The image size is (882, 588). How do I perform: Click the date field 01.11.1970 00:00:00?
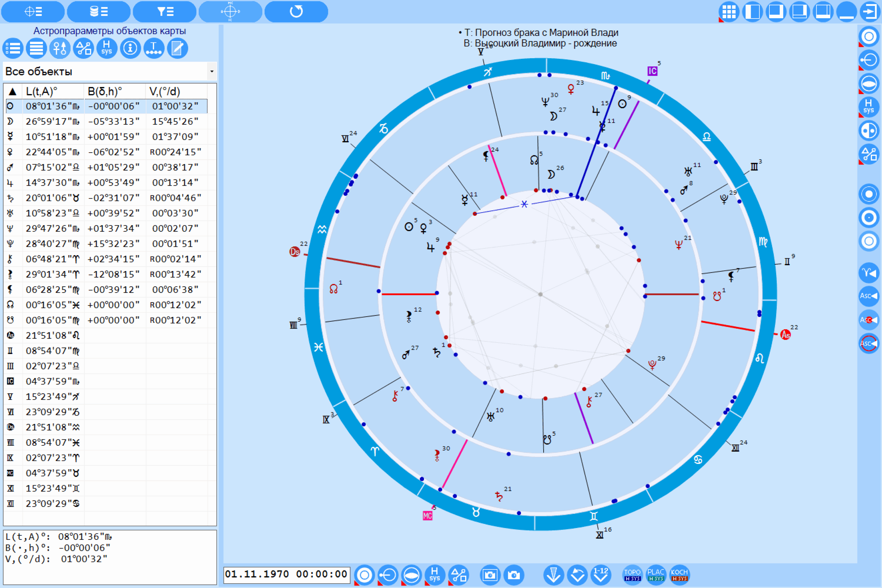pyautogui.click(x=287, y=575)
